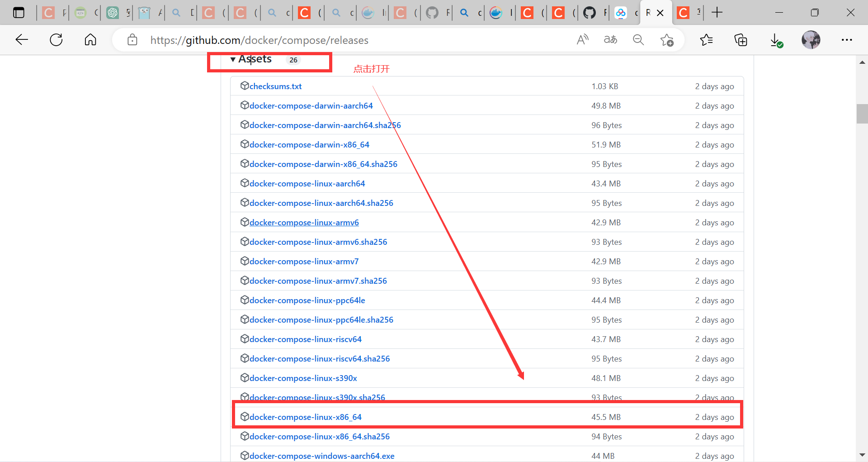Click the page scrollbar up arrow
868x462 pixels.
click(862, 62)
